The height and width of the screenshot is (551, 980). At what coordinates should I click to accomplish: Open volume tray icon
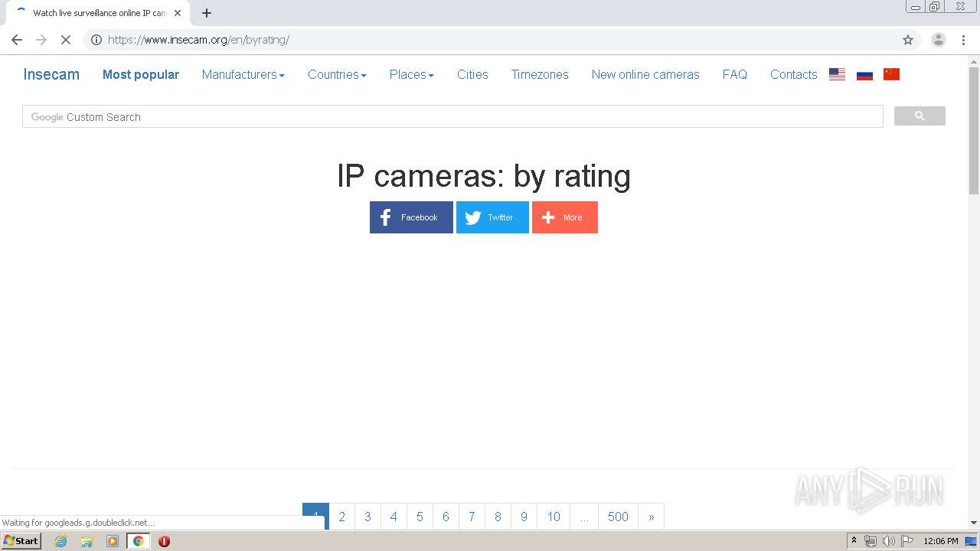coord(888,541)
